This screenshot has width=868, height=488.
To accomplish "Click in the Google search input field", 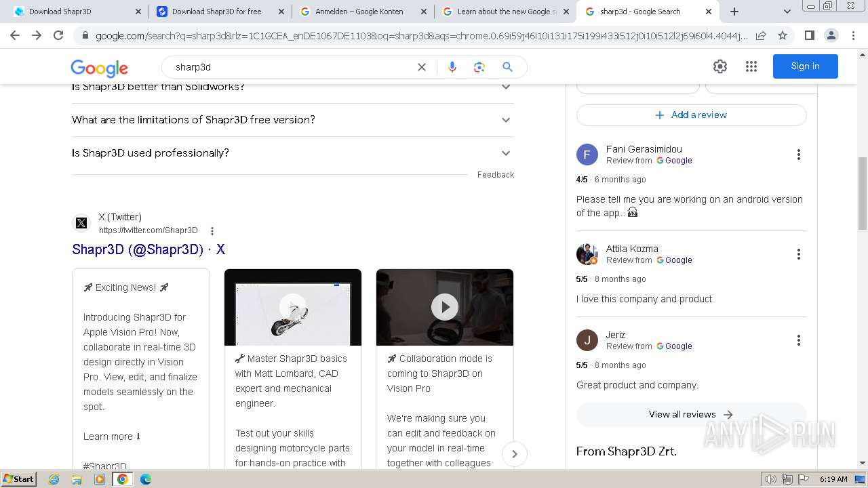I will 292,67.
